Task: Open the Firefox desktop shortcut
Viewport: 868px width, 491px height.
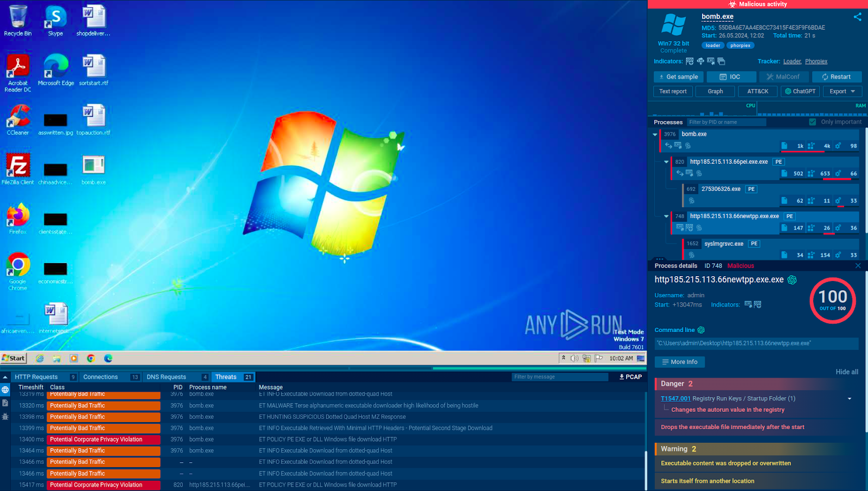Action: [x=18, y=219]
